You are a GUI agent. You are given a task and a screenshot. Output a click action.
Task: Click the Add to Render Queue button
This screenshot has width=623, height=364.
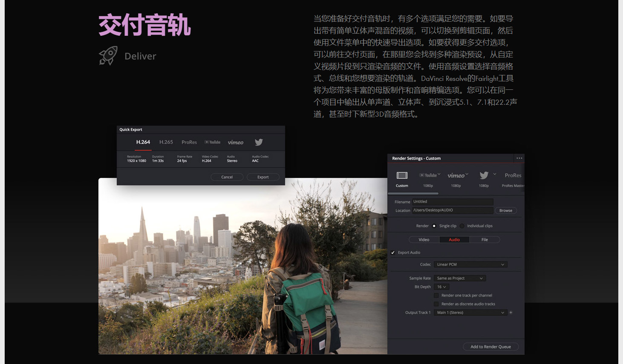tap(490, 347)
